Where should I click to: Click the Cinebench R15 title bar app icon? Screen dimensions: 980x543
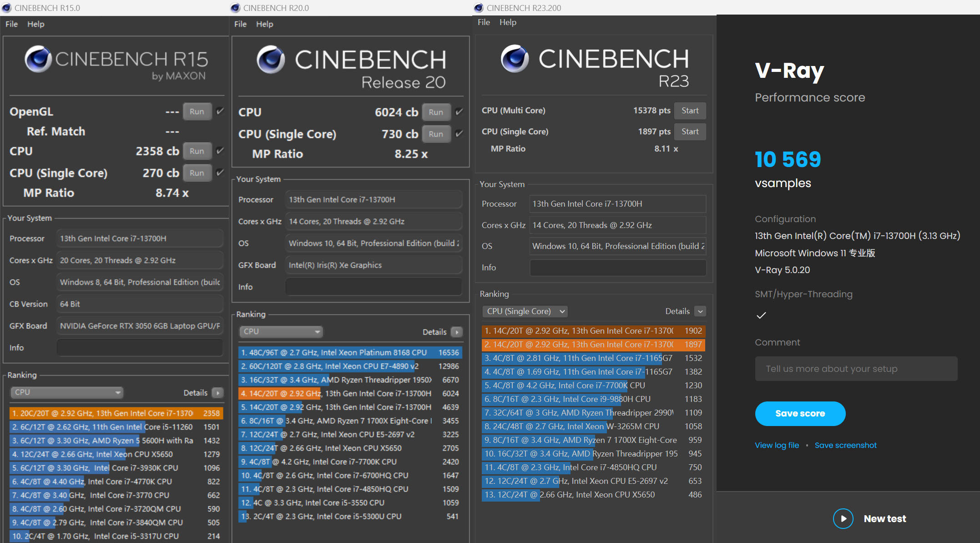7,8
